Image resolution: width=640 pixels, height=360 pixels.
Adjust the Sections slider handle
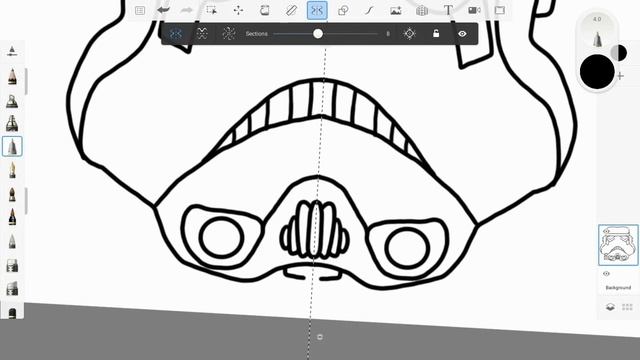[318, 34]
